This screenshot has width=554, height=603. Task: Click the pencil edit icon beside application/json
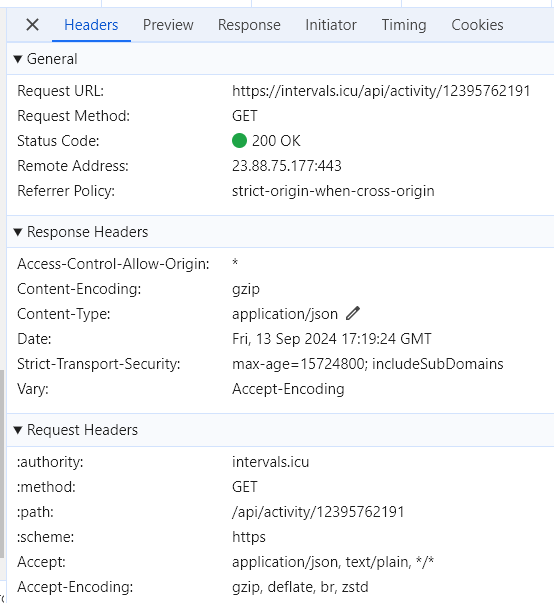[x=353, y=313]
